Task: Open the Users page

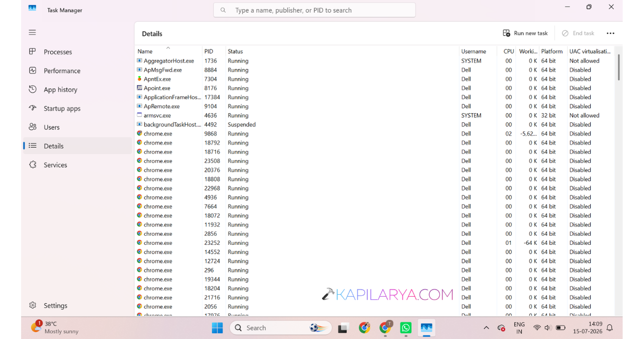Action: tap(77, 127)
